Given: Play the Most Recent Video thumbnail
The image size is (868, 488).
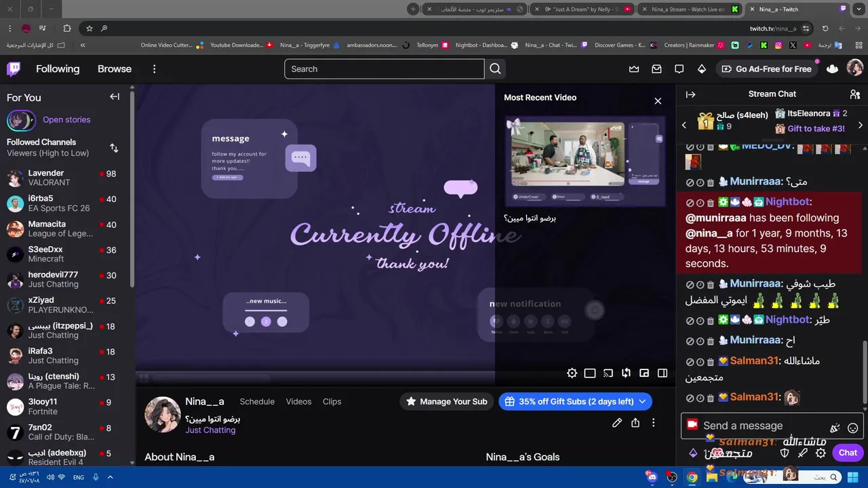Looking at the screenshot, I should [585, 161].
